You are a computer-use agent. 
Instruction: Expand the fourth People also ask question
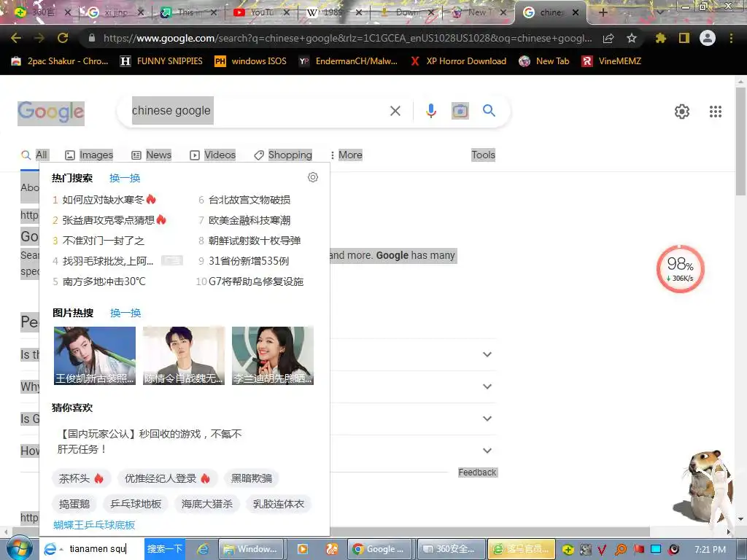487,450
